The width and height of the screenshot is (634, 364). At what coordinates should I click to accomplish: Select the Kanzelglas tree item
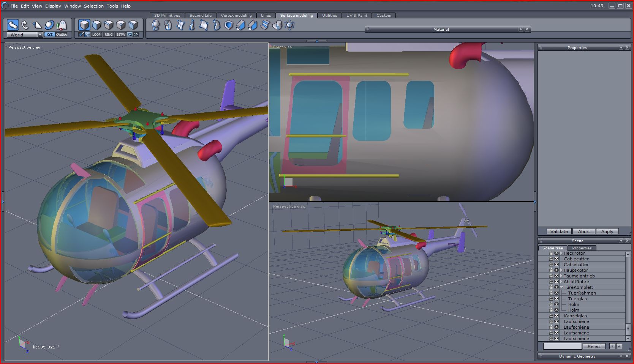pyautogui.click(x=575, y=316)
